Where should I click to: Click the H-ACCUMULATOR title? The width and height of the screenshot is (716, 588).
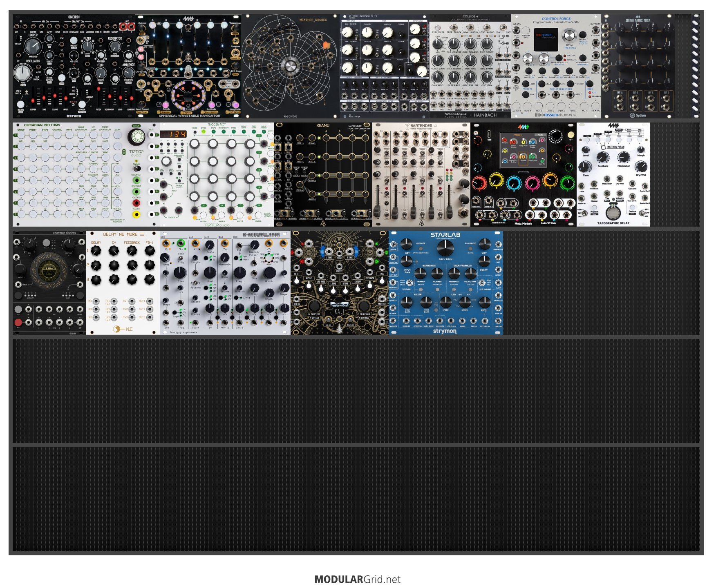point(261,235)
